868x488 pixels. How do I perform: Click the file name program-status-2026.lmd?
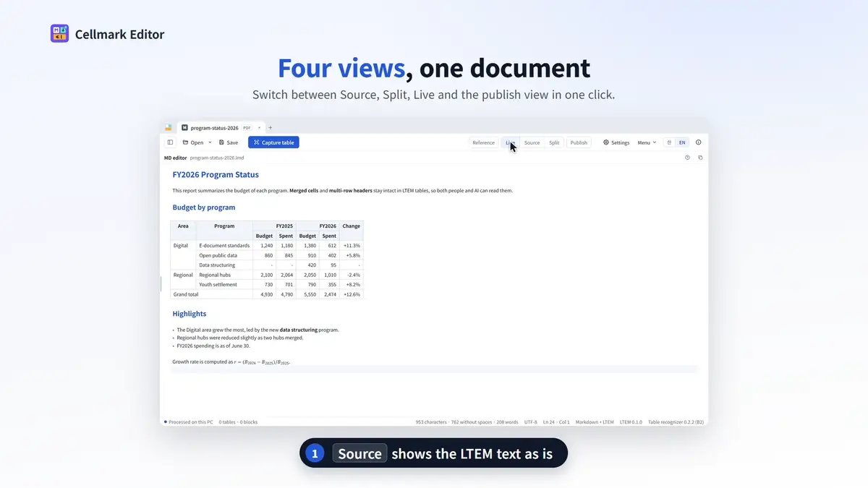(x=217, y=158)
